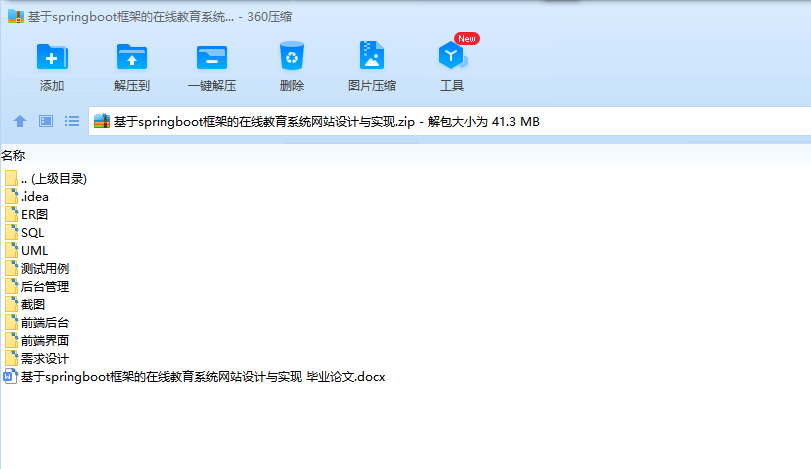This screenshot has width=811, height=469.
Task: Click the folder icon beside 截图
Action: pyautogui.click(x=11, y=304)
